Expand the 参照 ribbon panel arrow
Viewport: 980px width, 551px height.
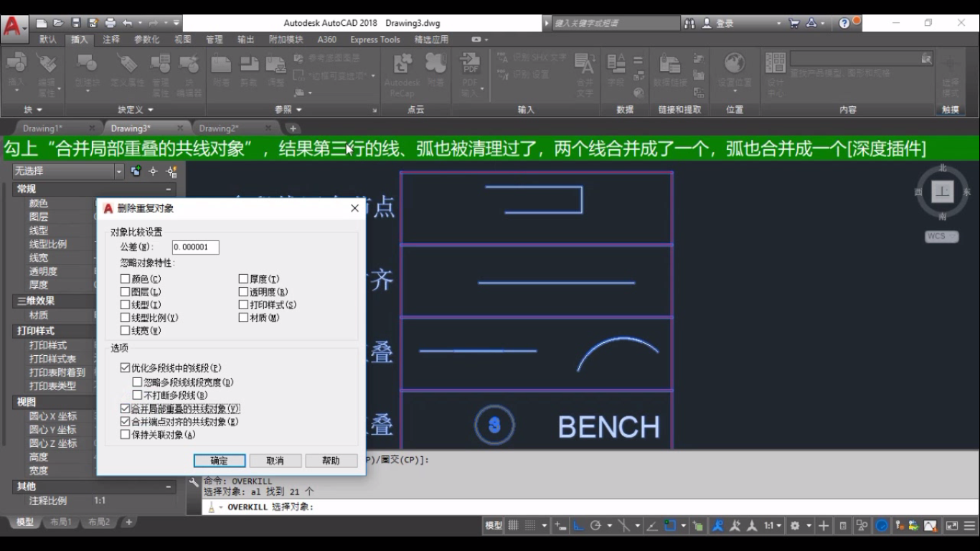[299, 110]
